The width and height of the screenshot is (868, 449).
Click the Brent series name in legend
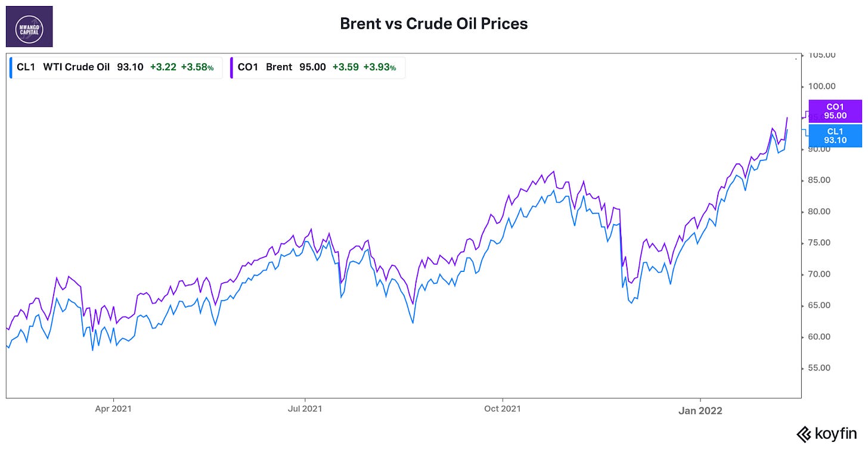coord(279,67)
